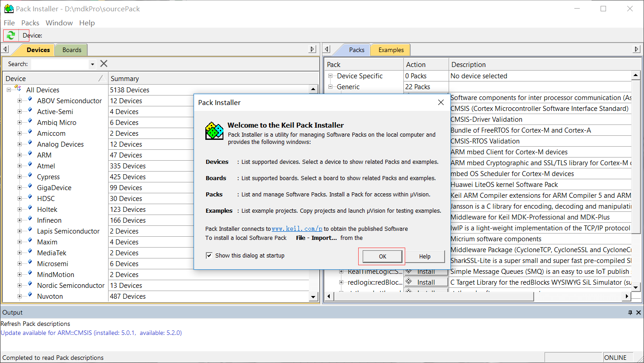Click the Pack Installer app icon in title bar
Screen dimensions: 644x363
point(9,9)
